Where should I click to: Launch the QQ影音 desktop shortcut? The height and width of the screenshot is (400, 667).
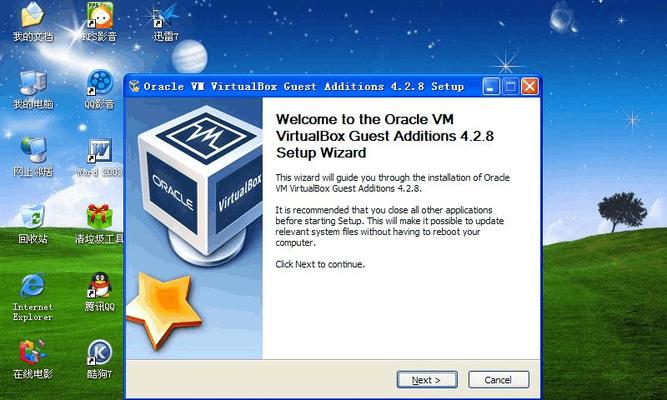[100, 83]
